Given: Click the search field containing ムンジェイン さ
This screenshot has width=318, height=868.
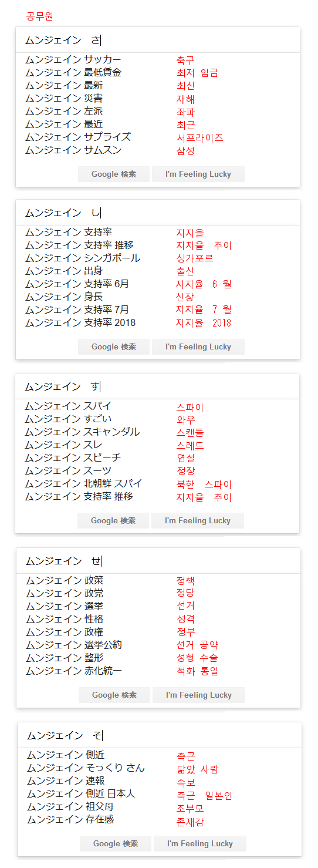Looking at the screenshot, I should pyautogui.click(x=158, y=40).
